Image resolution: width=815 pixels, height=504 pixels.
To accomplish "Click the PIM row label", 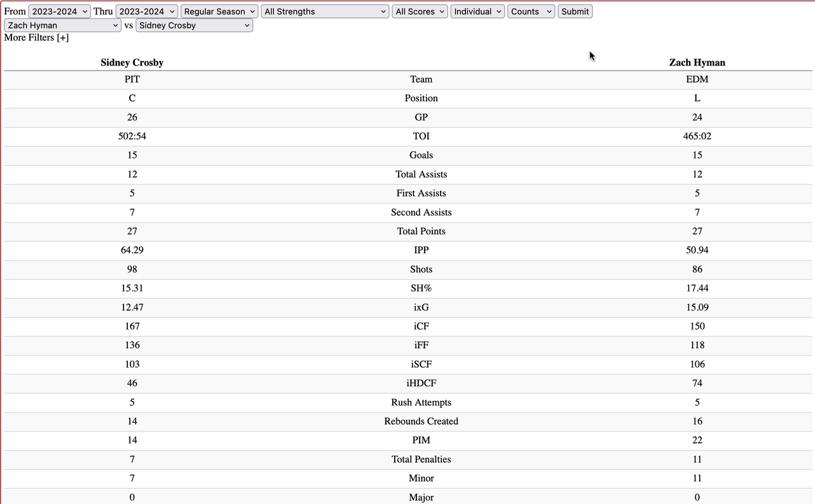I will 421,440.
